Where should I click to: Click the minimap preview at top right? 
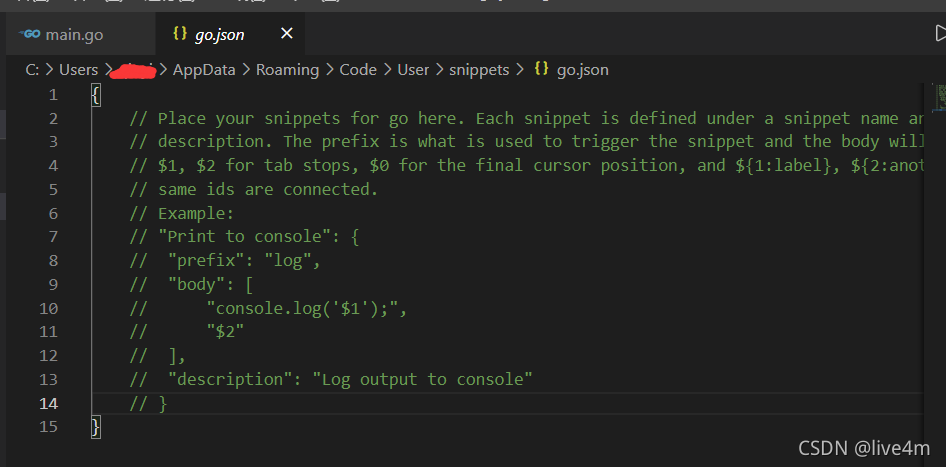941,98
